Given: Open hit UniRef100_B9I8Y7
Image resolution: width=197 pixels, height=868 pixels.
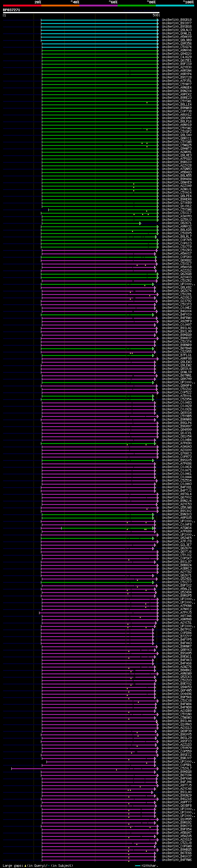Looking at the screenshot, I should tap(177, 23).
